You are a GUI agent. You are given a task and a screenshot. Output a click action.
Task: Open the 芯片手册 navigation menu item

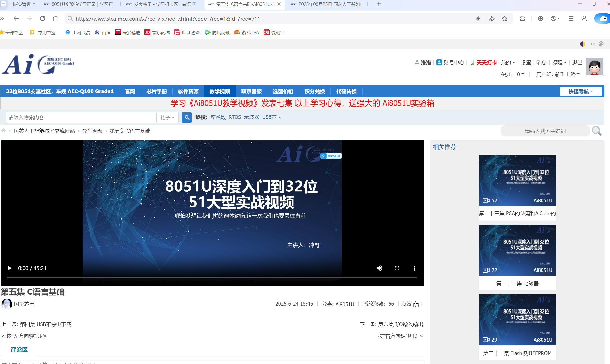(x=157, y=91)
